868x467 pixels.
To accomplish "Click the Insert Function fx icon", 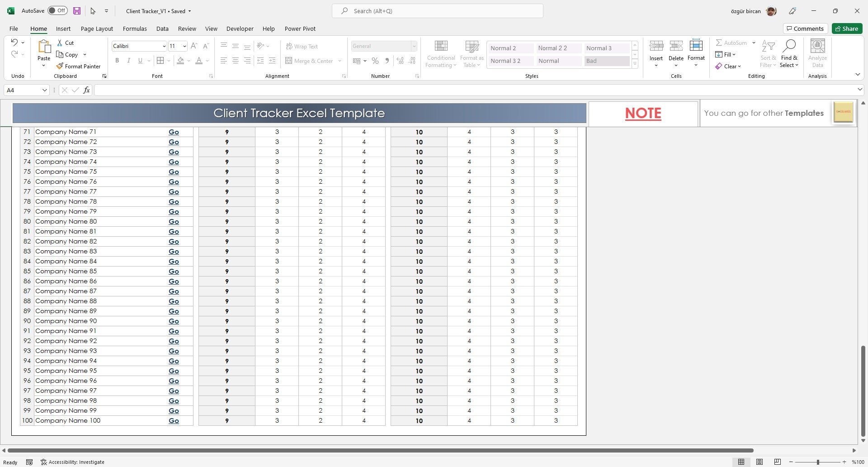I will [x=86, y=90].
